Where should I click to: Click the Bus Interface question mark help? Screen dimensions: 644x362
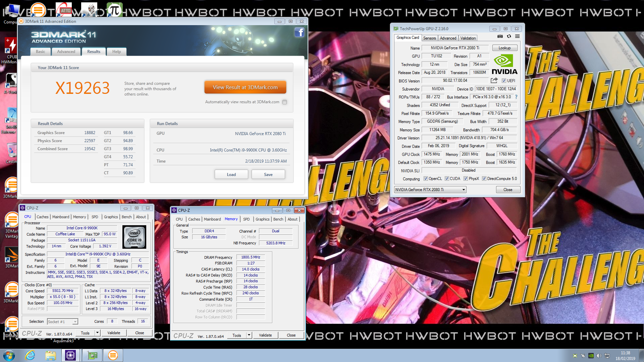click(516, 97)
